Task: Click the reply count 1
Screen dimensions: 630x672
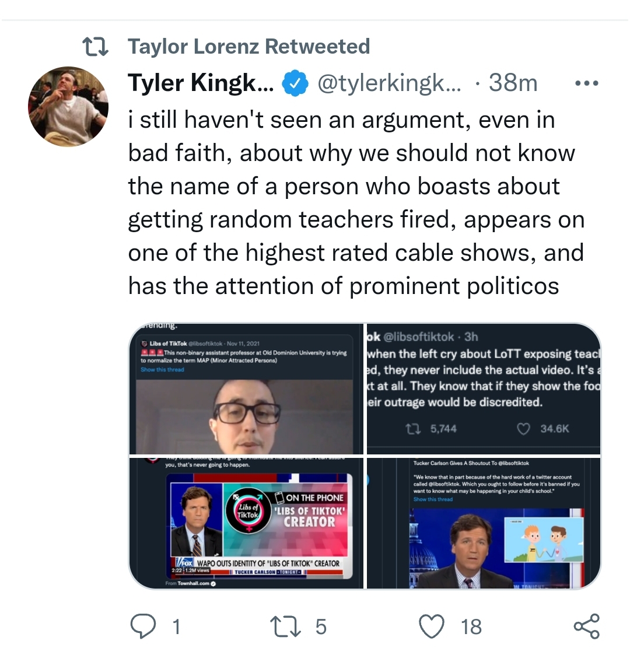Action: pos(176,627)
